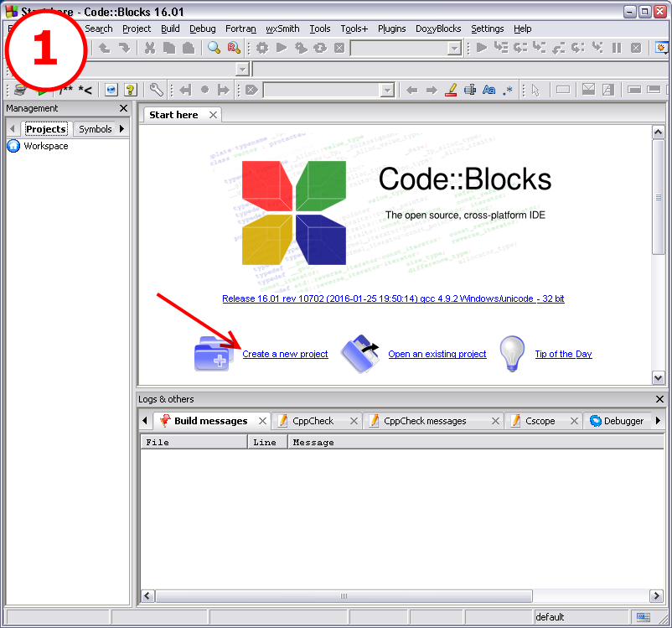672x628 pixels.
Task: Open the Project menu
Action: point(137,29)
